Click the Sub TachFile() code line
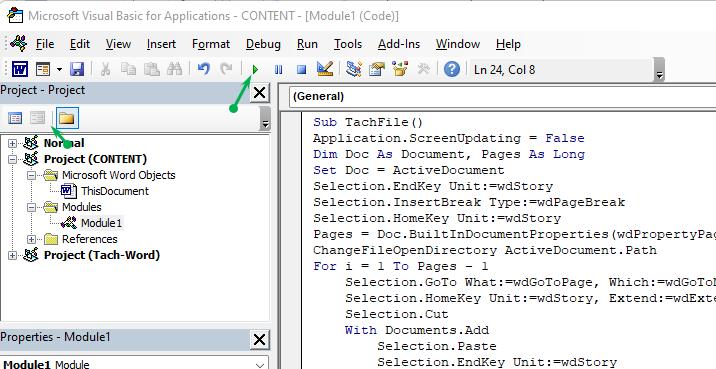Screen dimensions: 716x369 tap(368, 122)
